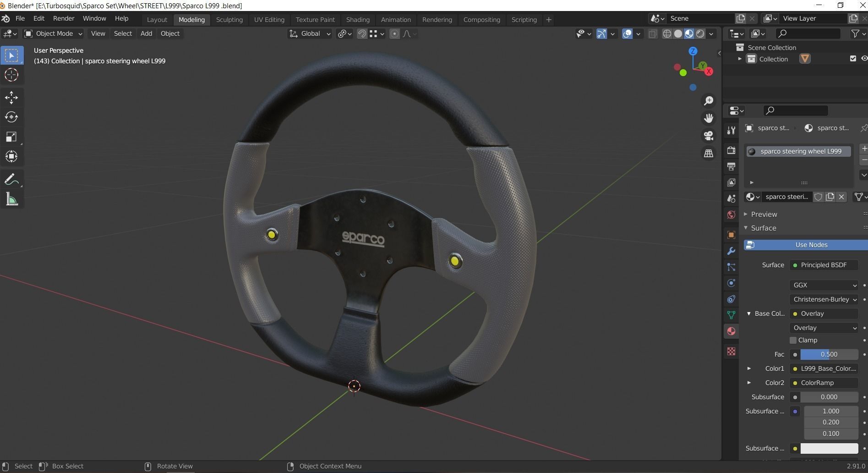Viewport: 868px width, 473px height.
Task: Toggle camera view icon
Action: 709,136
